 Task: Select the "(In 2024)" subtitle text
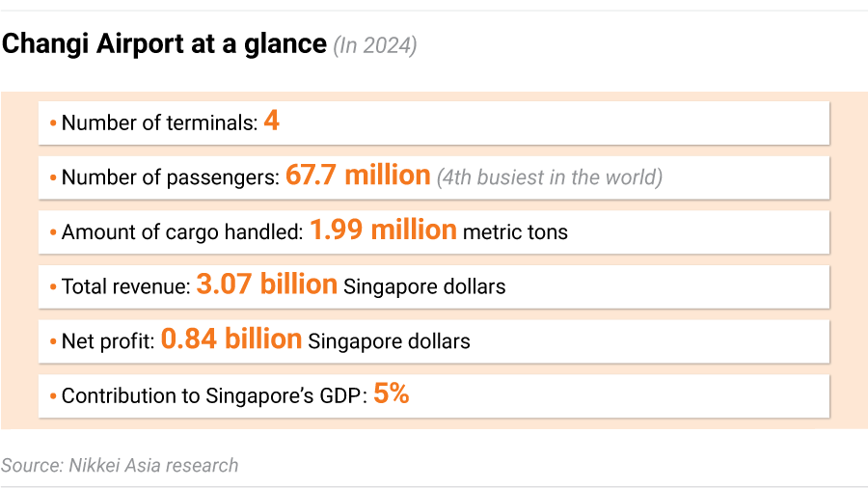coord(375,45)
